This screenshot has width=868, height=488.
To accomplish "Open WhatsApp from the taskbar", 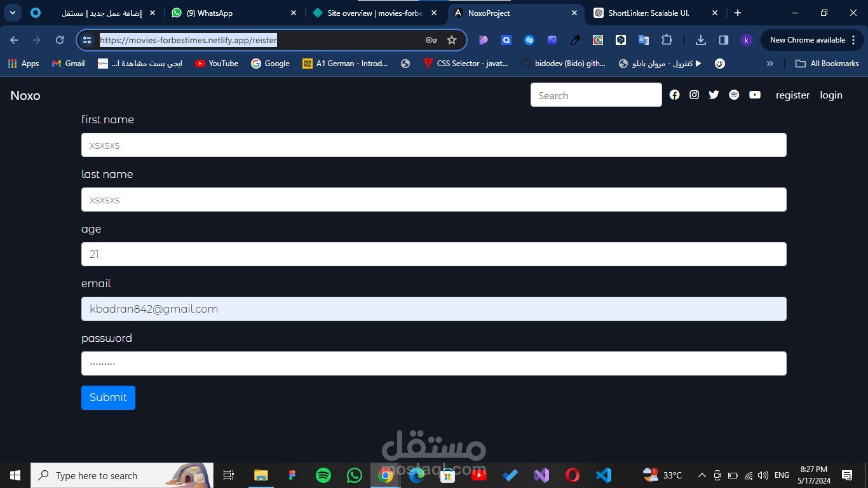I will [355, 475].
